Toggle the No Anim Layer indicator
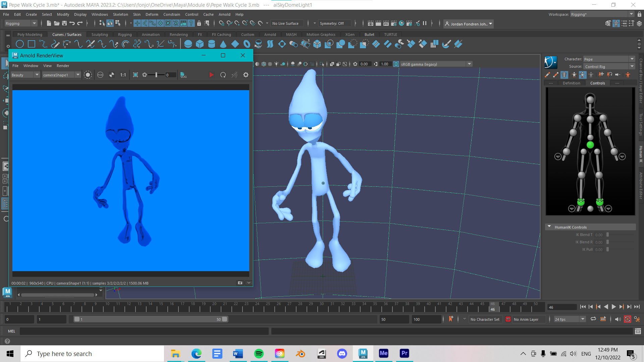Viewport: 644px width, 362px height. (x=508, y=319)
